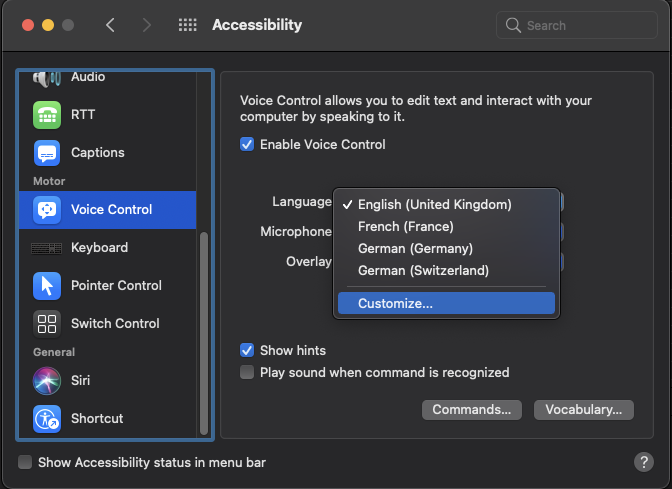672x489 pixels.
Task: Choose German (Switzerland) from the language menu
Action: click(446, 270)
